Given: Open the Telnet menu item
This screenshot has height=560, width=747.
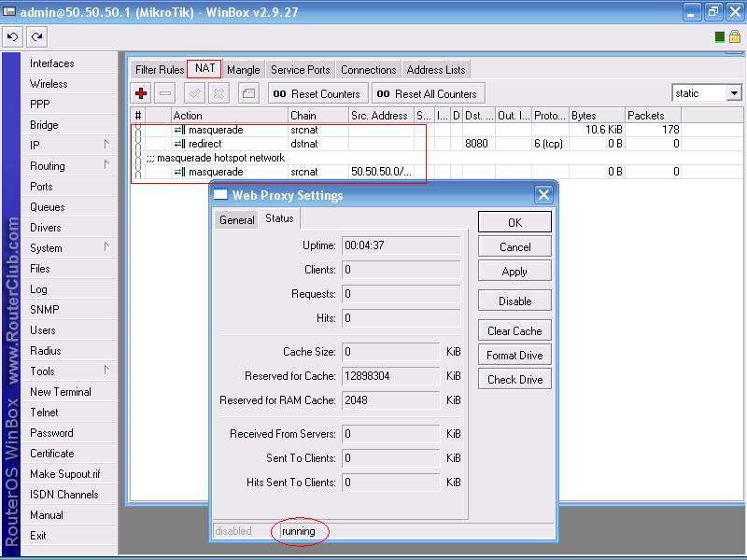Looking at the screenshot, I should click(69, 412).
